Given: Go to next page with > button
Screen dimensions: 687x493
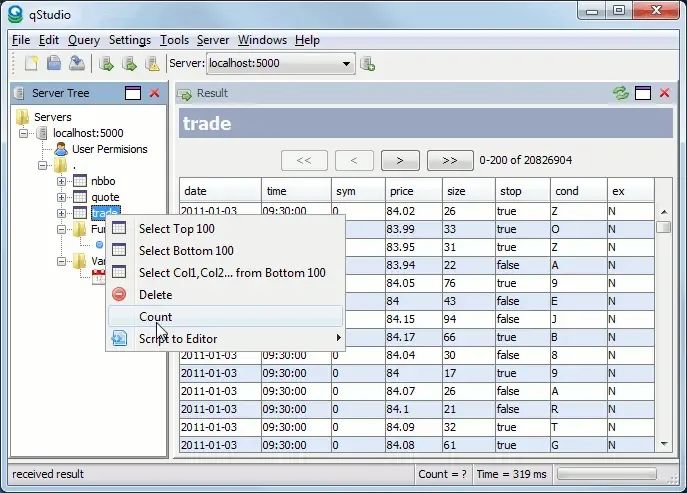Looking at the screenshot, I should click(400, 160).
